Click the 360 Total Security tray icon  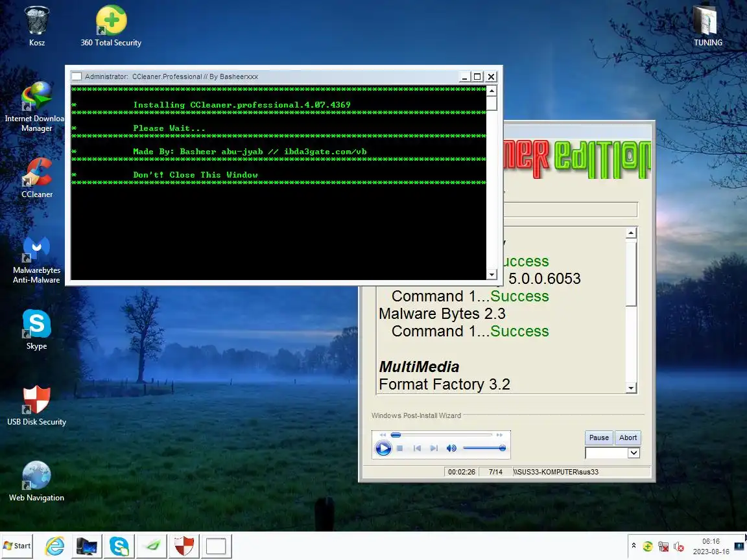tap(648, 546)
